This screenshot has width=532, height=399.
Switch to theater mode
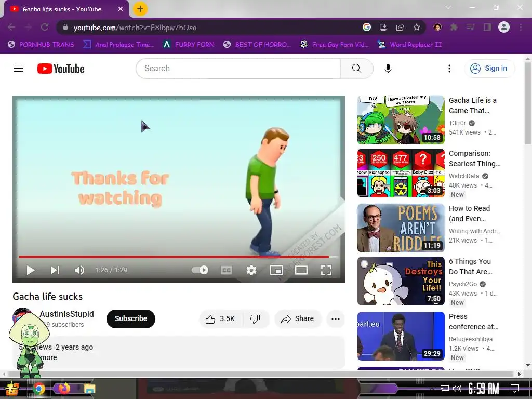pos(301,270)
